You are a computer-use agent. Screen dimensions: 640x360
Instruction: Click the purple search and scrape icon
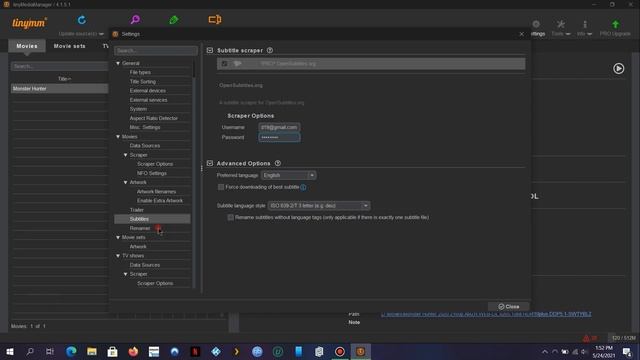pyautogui.click(x=135, y=20)
